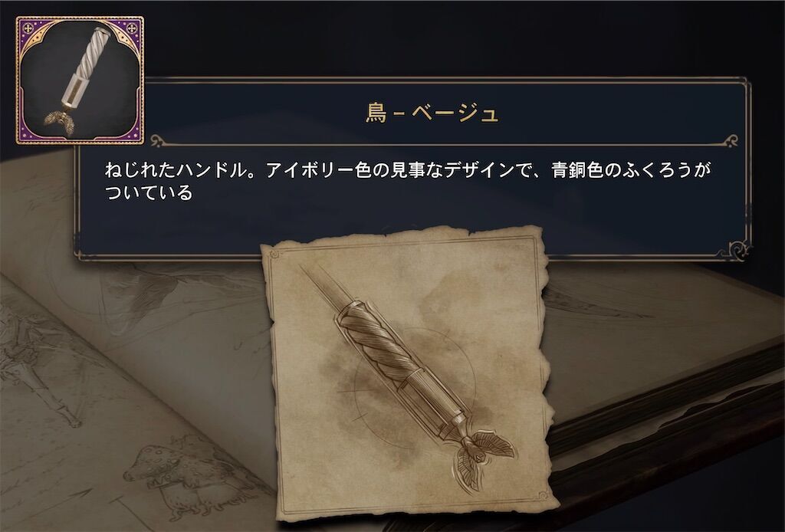The height and width of the screenshot is (532, 785).
Task: Click the thumbnail's top-right purple corner emblem
Action: pyautogui.click(x=132, y=29)
